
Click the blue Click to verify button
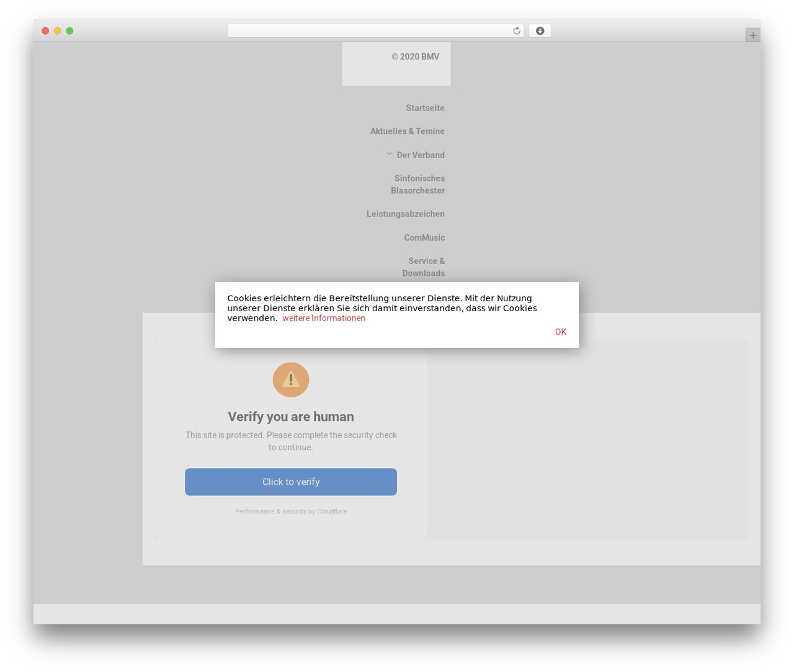291,482
